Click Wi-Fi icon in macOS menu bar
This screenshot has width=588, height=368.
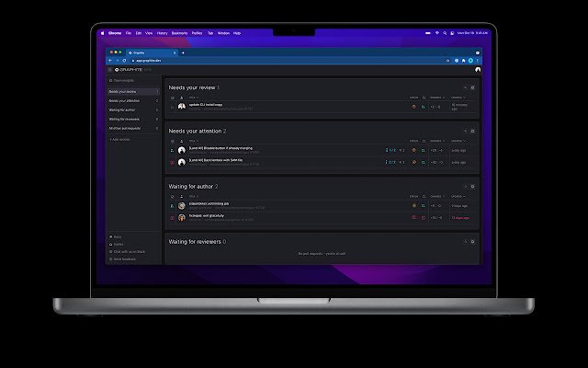[437, 33]
